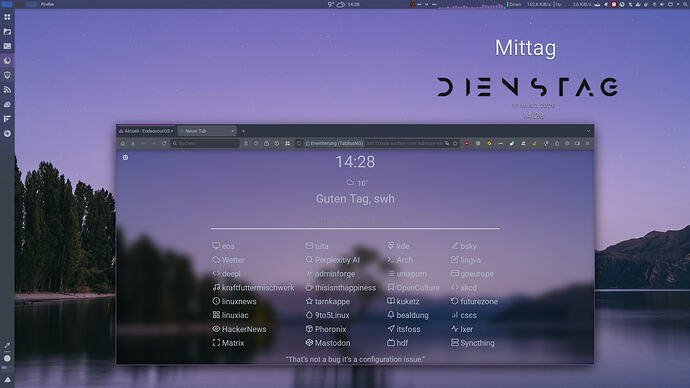This screenshot has height=388, width=690.
Task: Click the music note icon beside kraftfuttermischwerk
Action: [216, 287]
